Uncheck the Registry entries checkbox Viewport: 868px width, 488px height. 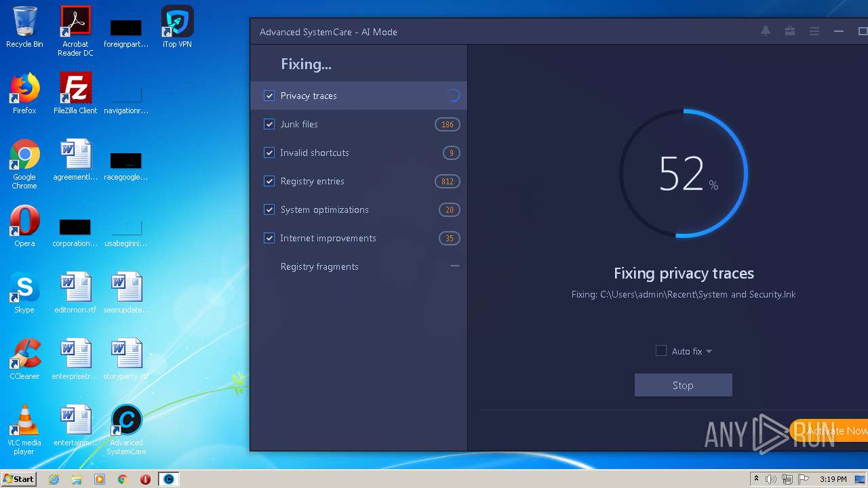click(x=269, y=181)
